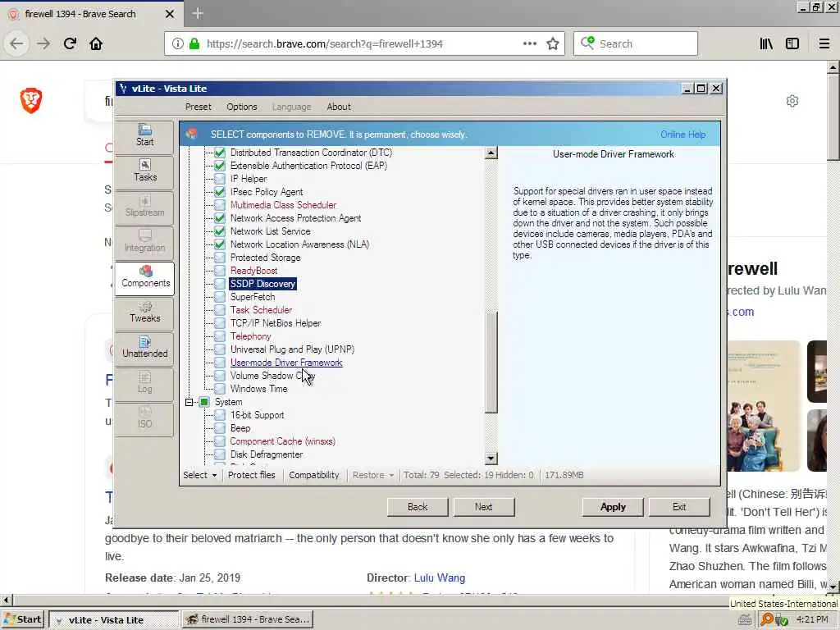Image resolution: width=840 pixels, height=630 pixels.
Task: Open the Components section in vLite sidebar
Action: (x=144, y=277)
